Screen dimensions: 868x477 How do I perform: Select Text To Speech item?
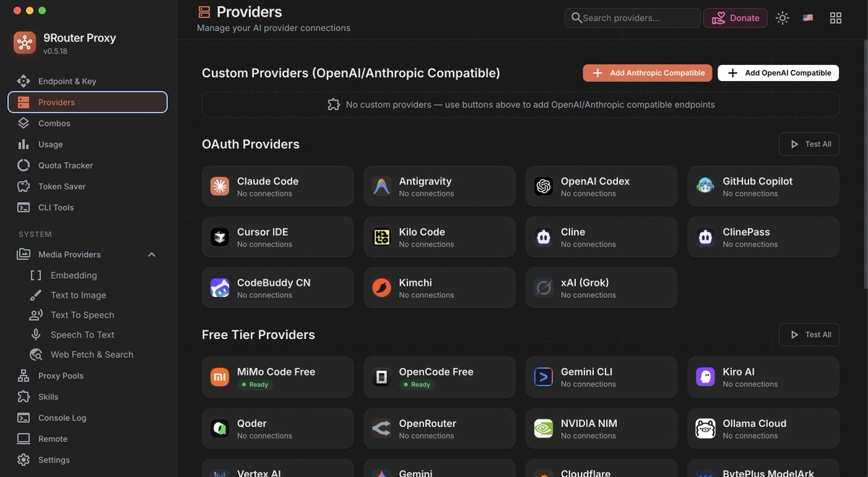94,314
